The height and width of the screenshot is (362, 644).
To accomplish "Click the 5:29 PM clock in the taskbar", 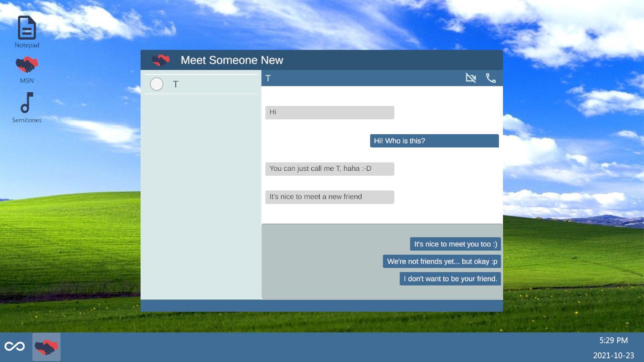I will (x=613, y=340).
